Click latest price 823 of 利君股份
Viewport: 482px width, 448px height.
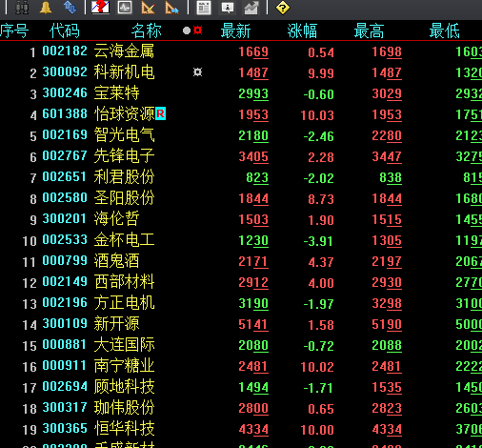[257, 178]
